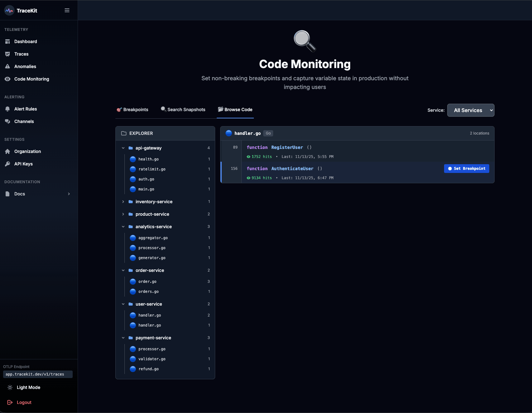Image resolution: width=532 pixels, height=413 pixels.
Task: Select the Anomalies telemetry icon
Action: [8, 66]
